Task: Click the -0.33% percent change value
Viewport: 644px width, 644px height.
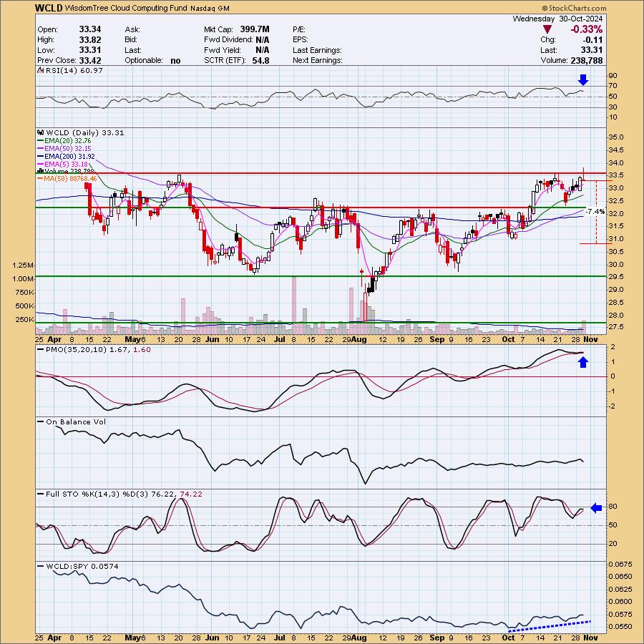Action: point(586,29)
